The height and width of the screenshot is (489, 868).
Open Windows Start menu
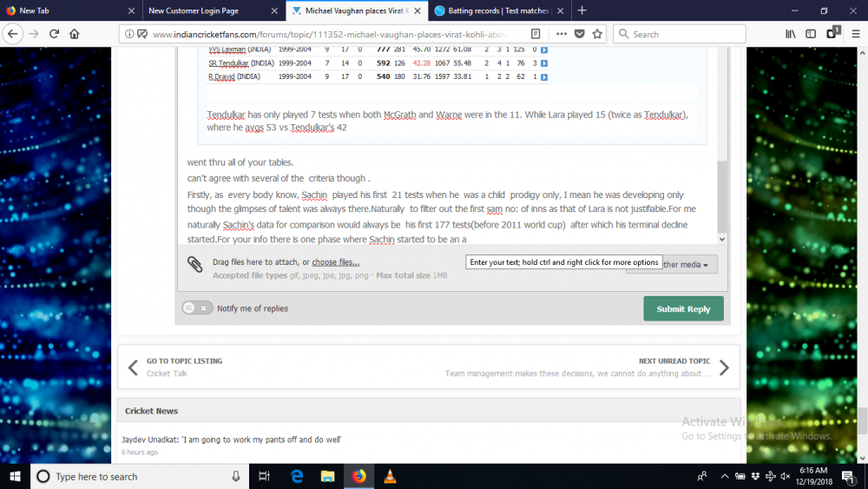coord(15,476)
